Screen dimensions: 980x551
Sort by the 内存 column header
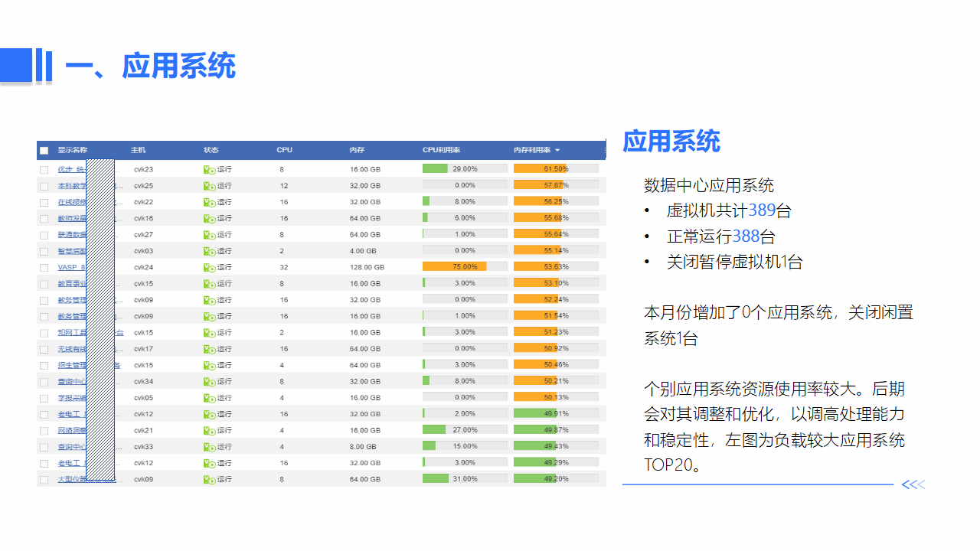(x=357, y=150)
